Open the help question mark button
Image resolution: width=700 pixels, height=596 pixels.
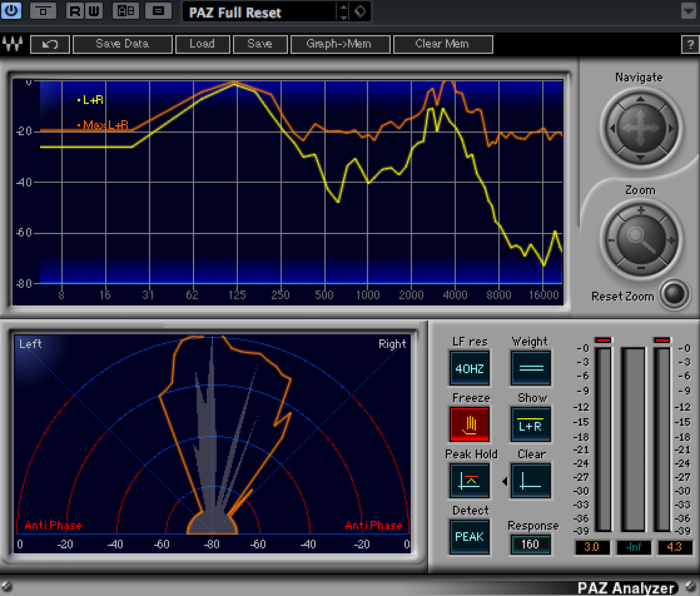tap(689, 44)
